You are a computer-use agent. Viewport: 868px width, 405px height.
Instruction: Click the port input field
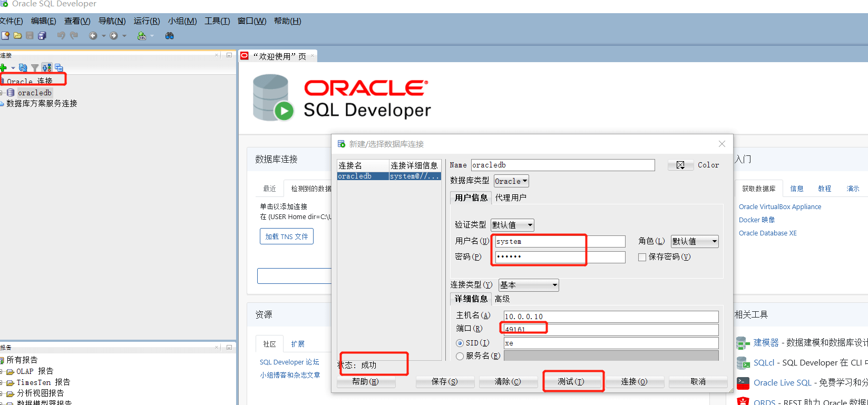[611, 330]
